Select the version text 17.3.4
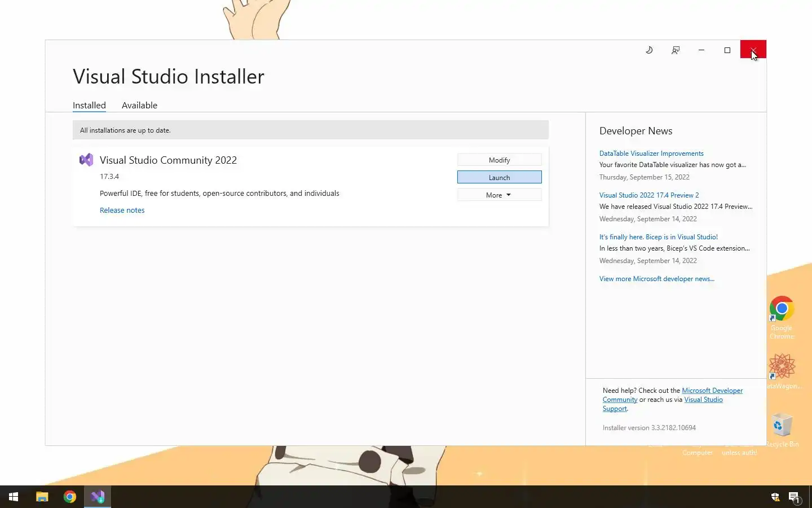This screenshot has width=812, height=508. 109,177
